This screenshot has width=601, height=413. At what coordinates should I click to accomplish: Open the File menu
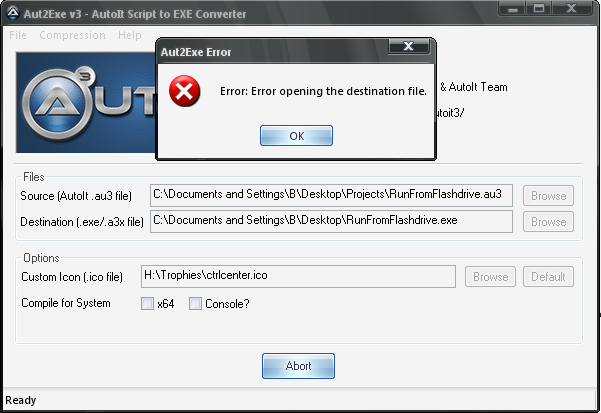[x=18, y=35]
